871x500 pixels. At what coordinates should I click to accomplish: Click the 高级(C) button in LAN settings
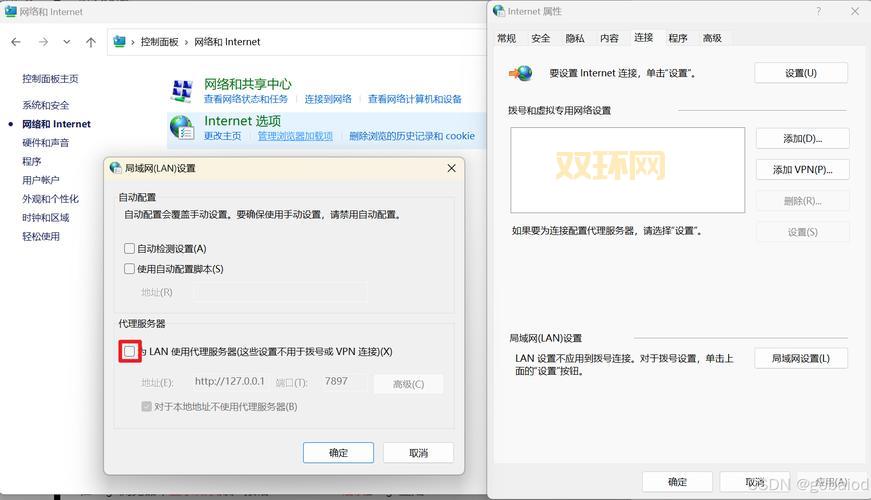(409, 384)
